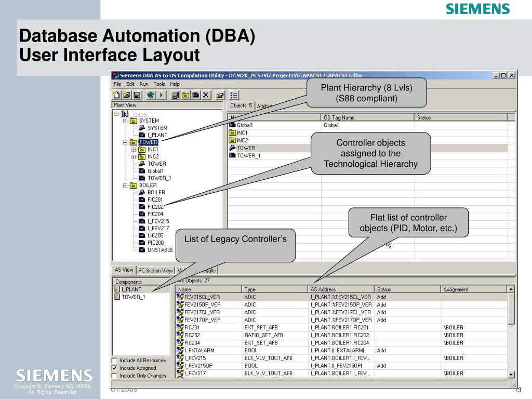Click the FIC202 block icon in the tree

142,207
